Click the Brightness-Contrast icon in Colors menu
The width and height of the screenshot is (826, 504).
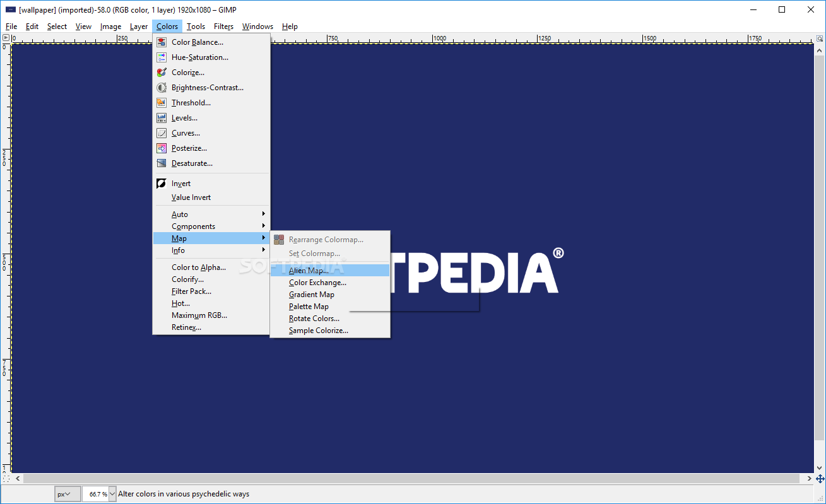(x=162, y=88)
